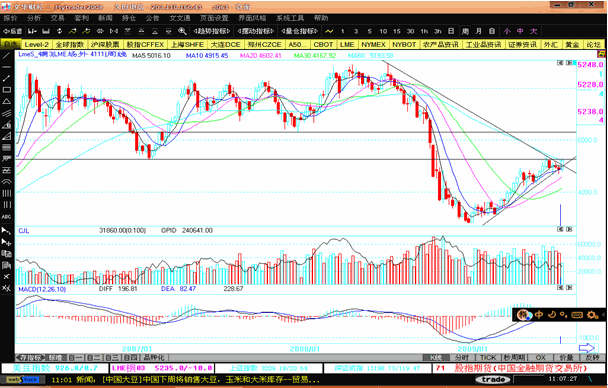Select the zoom magnifier tool in toolbar
This screenshot has width=608, height=388.
point(182,31)
